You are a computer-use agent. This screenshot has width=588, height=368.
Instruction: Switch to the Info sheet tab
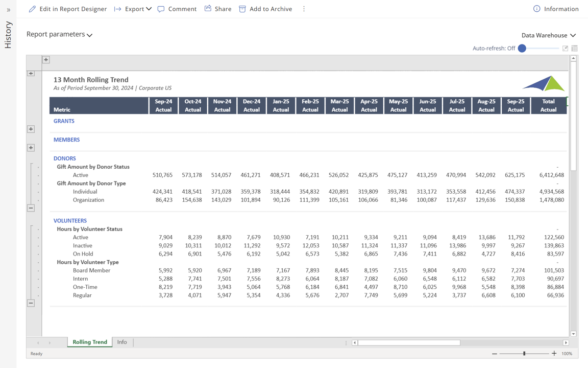pos(122,342)
